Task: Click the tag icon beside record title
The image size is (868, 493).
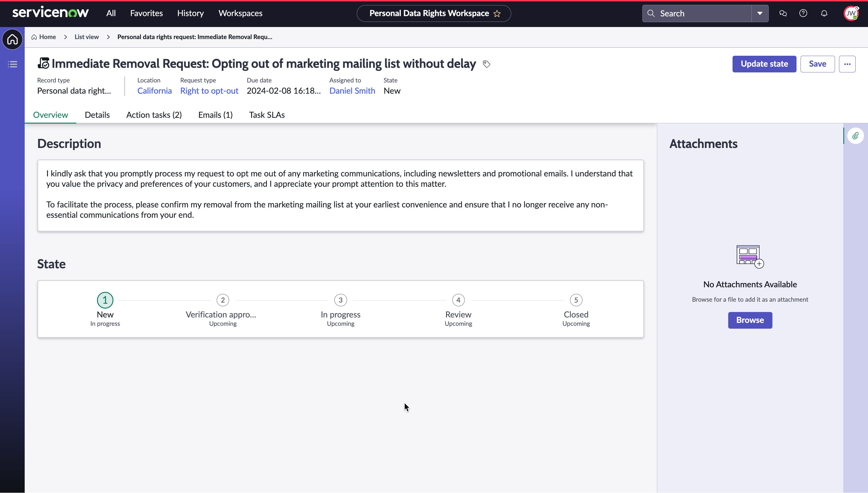Action: 487,64
